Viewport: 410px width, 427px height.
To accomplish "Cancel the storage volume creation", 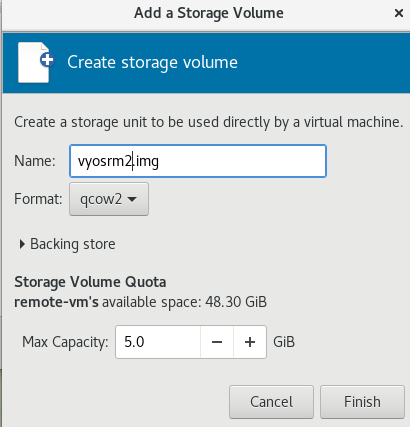I will click(271, 402).
